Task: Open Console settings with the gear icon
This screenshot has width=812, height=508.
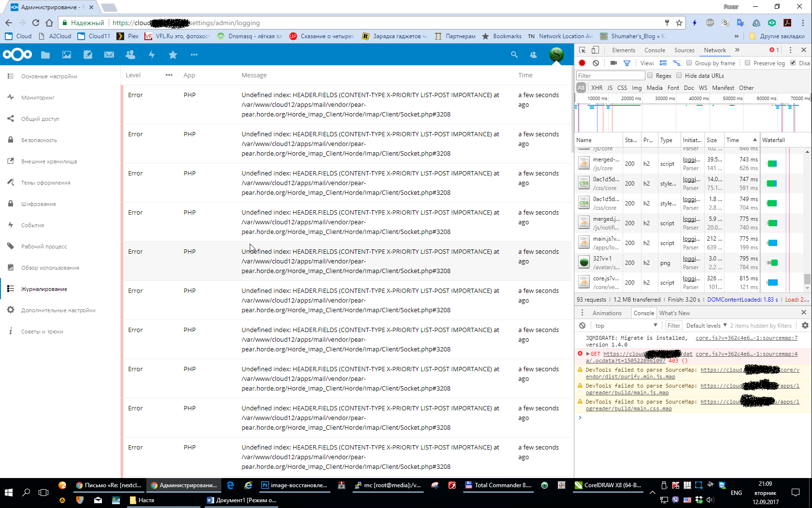Action: pyautogui.click(x=805, y=325)
